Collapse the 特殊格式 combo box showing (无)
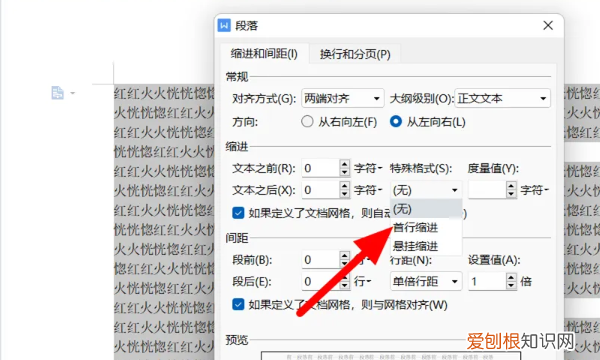The image size is (600, 360). 426,190
